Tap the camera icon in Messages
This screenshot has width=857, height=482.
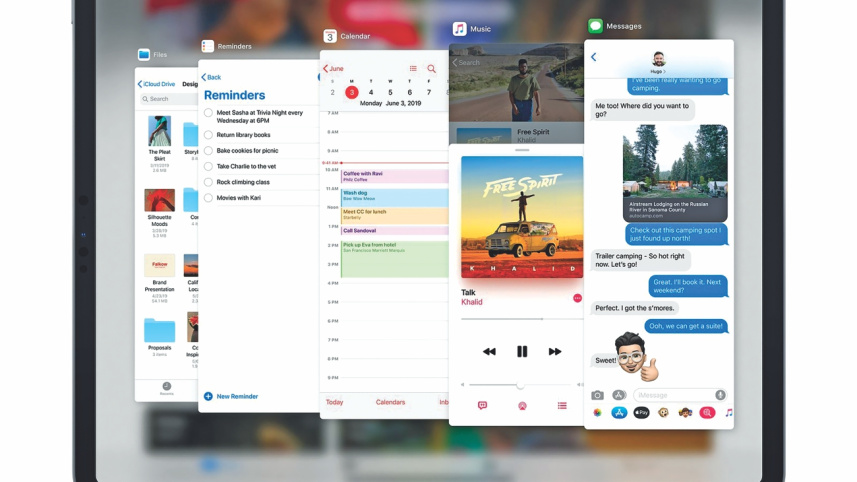597,395
